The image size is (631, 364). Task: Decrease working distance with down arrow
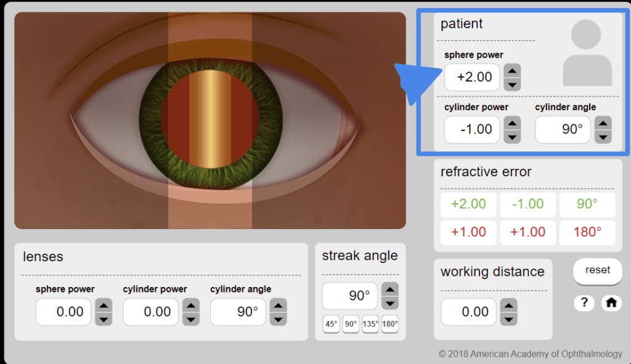pos(508,319)
